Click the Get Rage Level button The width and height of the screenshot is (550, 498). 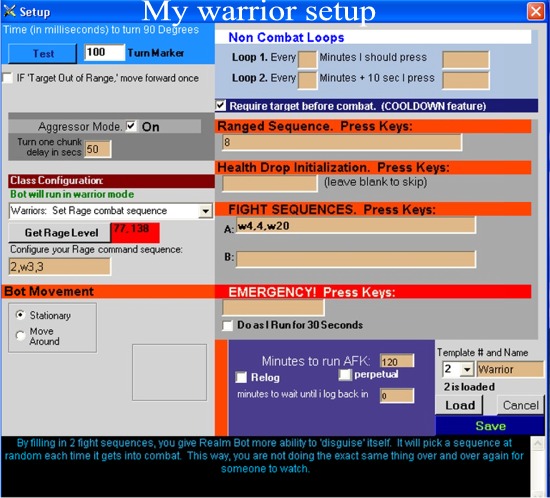tap(60, 233)
